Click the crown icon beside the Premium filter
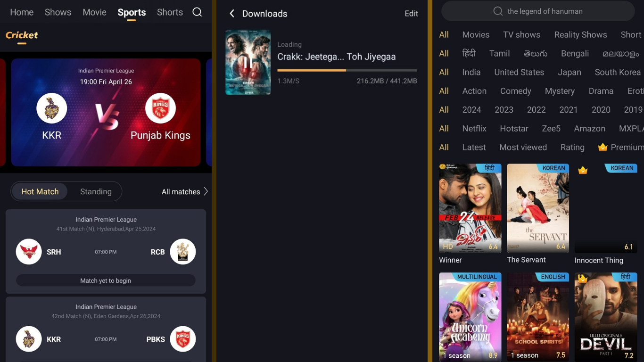 point(603,147)
